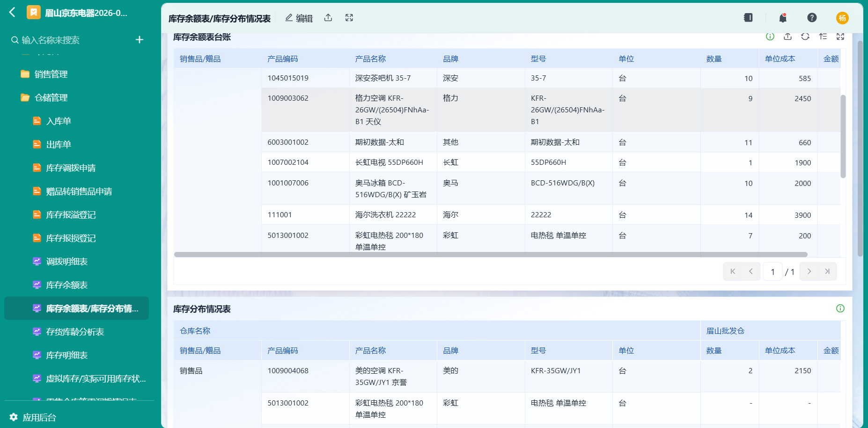Image resolution: width=868 pixels, height=428 pixels.
Task: Refresh the 库存余额表台账 table
Action: [805, 37]
